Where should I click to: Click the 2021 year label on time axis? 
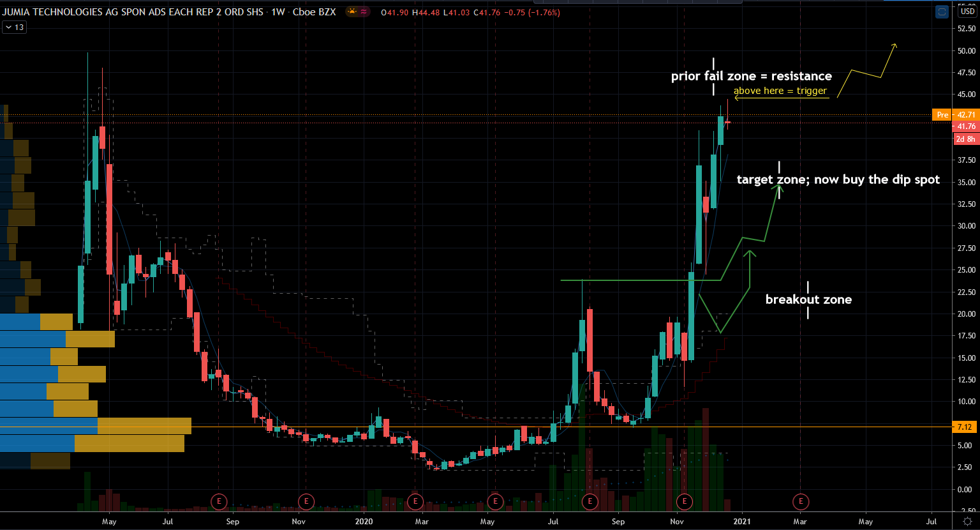[742, 522]
